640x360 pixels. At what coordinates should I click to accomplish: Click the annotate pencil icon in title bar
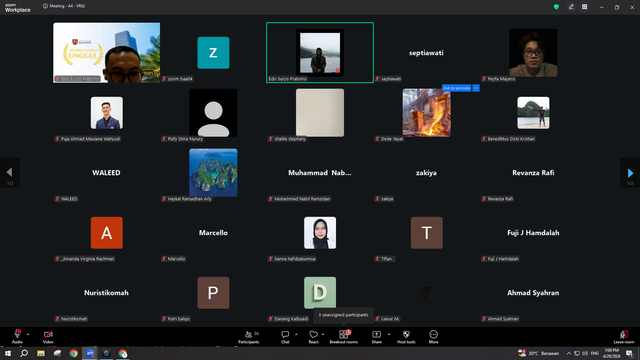[x=571, y=7]
